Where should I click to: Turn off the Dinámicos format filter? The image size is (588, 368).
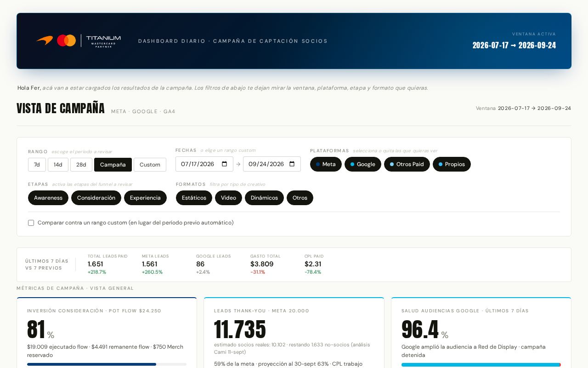pyautogui.click(x=264, y=198)
